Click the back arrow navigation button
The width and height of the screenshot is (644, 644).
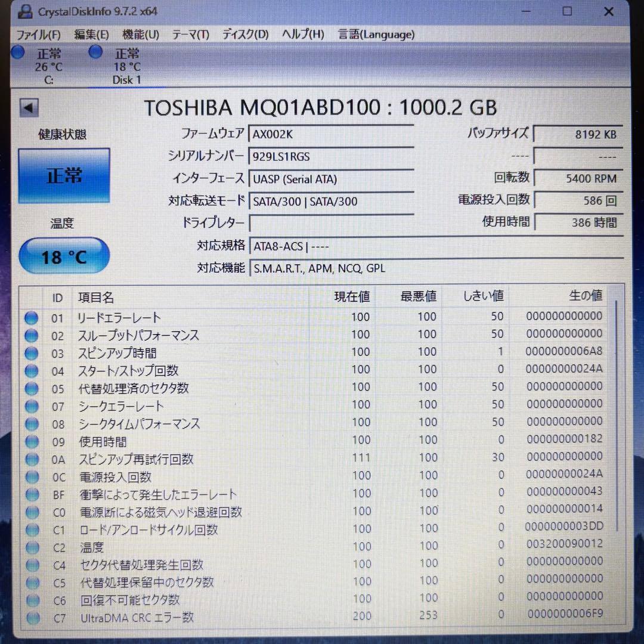point(27,107)
